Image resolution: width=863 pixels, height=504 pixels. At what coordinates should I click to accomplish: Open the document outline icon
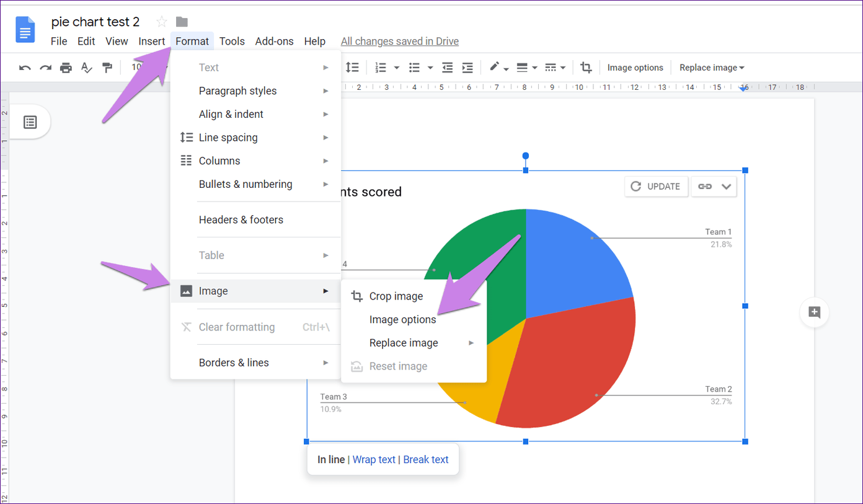point(30,122)
